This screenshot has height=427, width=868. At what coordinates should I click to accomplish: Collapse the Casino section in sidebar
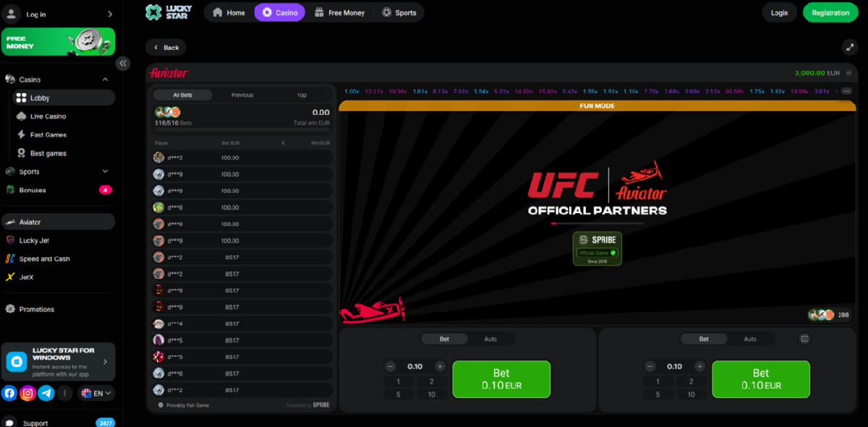pos(105,79)
